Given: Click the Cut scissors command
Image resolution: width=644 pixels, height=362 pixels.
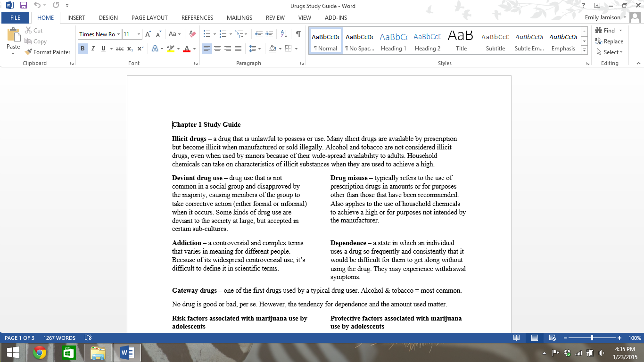Looking at the screenshot, I should (33, 30).
